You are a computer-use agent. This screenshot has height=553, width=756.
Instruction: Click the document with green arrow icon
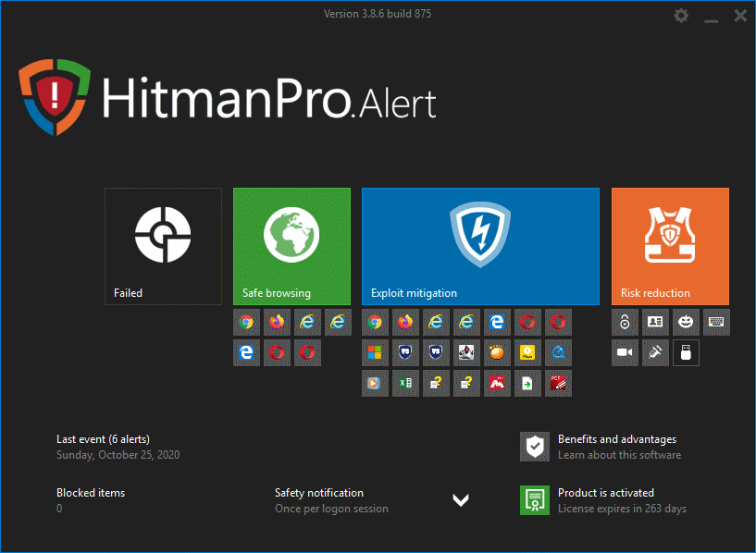point(527,384)
